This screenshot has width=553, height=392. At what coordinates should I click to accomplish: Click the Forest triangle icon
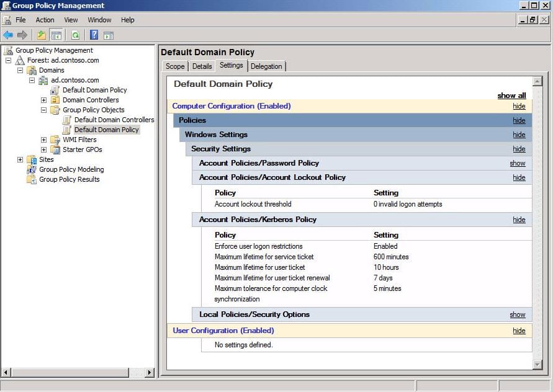(20, 60)
